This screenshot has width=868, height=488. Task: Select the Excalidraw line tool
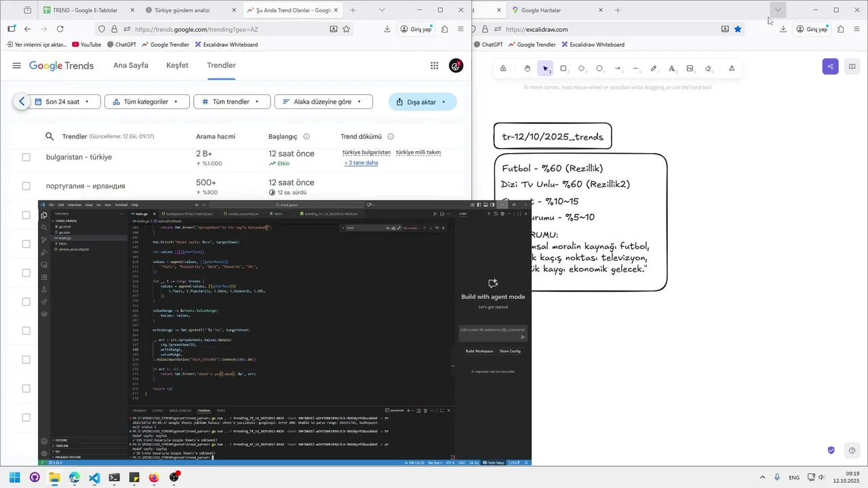tap(636, 68)
